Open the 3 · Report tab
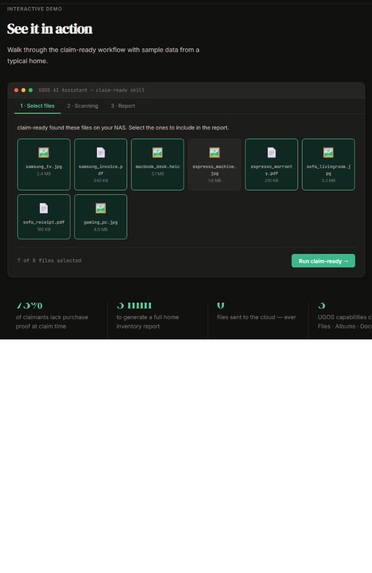This screenshot has height=573, width=372. pyautogui.click(x=123, y=106)
